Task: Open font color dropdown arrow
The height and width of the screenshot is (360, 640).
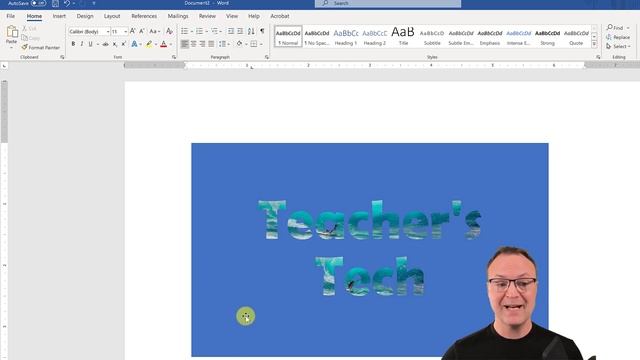Action: pos(171,44)
